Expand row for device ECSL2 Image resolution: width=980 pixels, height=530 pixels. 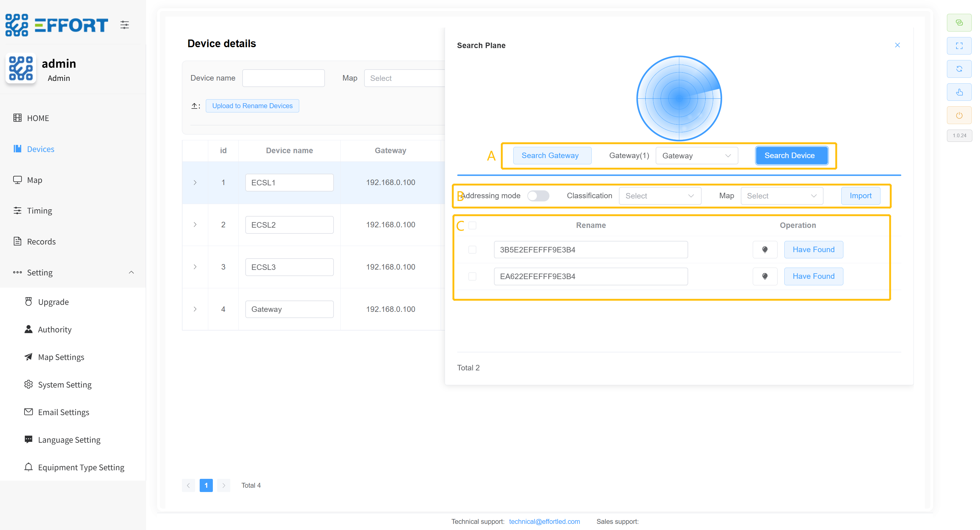195,225
